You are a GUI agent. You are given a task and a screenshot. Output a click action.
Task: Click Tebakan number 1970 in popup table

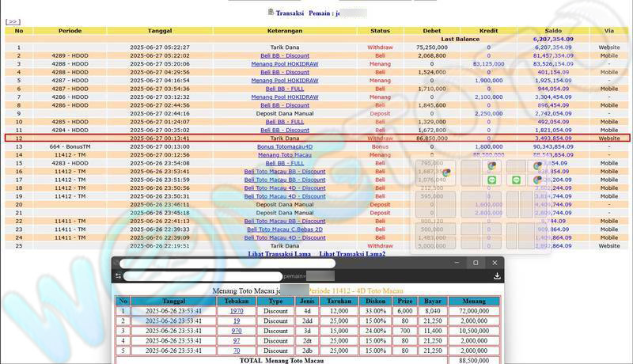coord(237,311)
